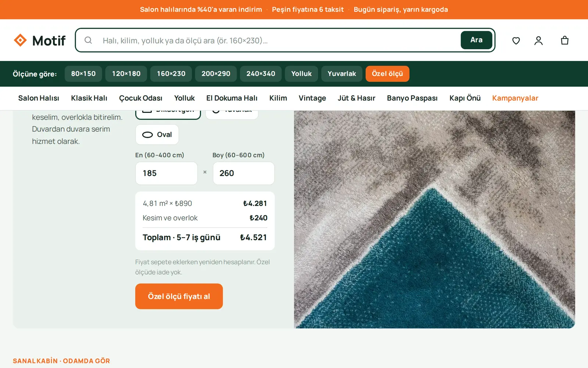
Task: Open Jüt & Hasır category
Action: (x=356, y=98)
